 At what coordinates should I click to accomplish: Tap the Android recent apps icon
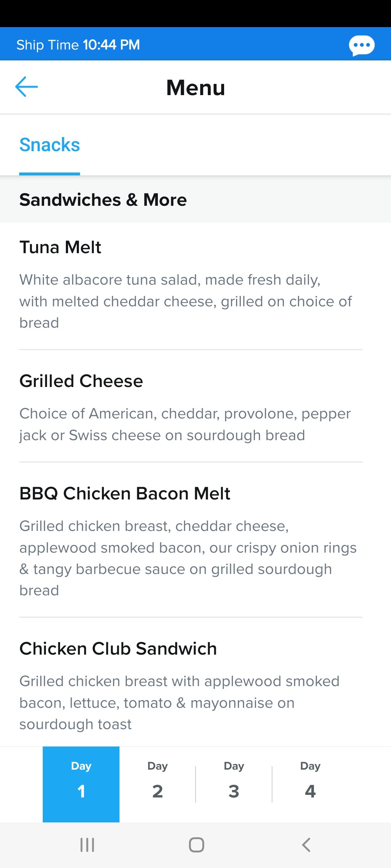pyautogui.click(x=87, y=845)
